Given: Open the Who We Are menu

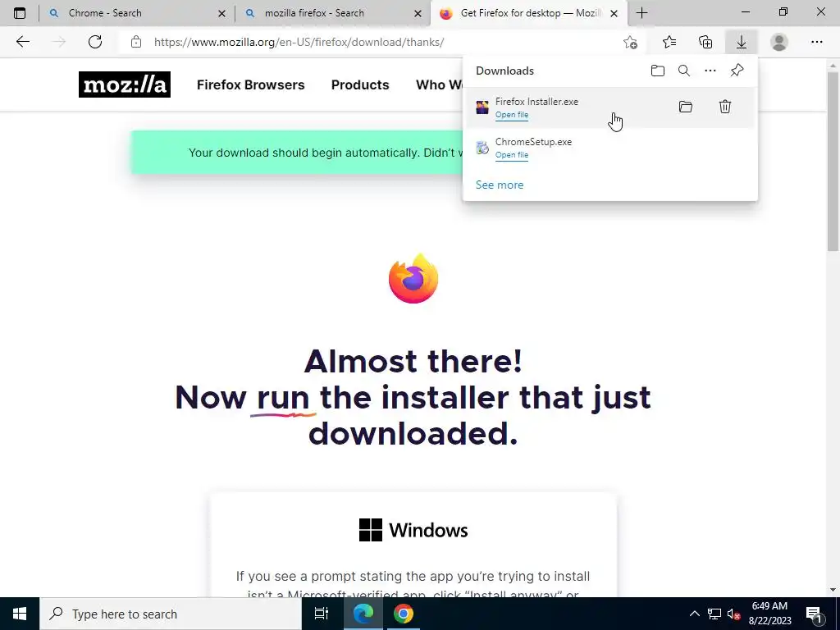Looking at the screenshot, I should click(439, 84).
